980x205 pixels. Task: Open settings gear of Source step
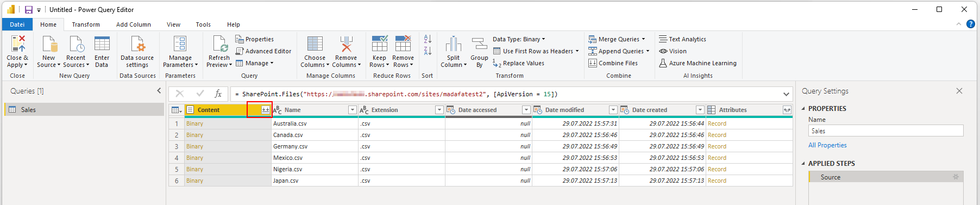(956, 177)
